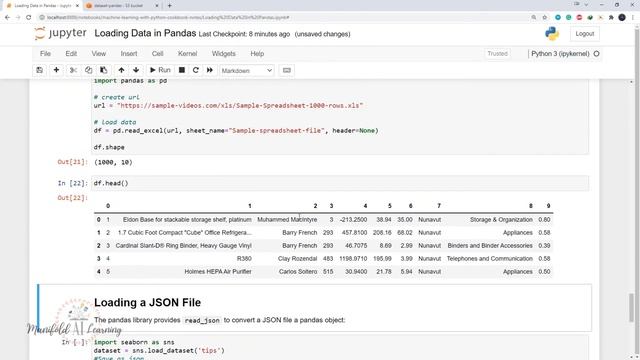Viewport: 640px width, 360px height.
Task: Click the df.head() code cell
Action: 340,183
